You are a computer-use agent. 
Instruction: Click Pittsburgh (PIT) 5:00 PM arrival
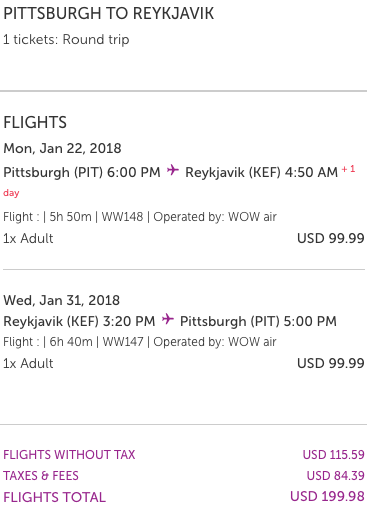[x=258, y=321]
